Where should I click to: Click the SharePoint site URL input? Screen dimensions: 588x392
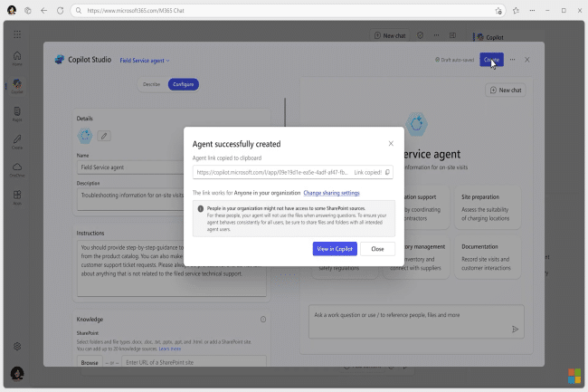coord(194,362)
